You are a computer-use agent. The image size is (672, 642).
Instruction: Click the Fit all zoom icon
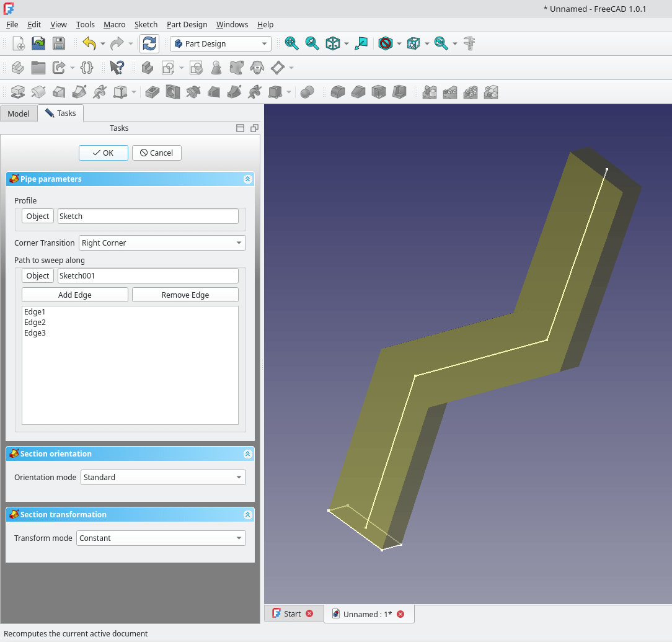click(291, 43)
